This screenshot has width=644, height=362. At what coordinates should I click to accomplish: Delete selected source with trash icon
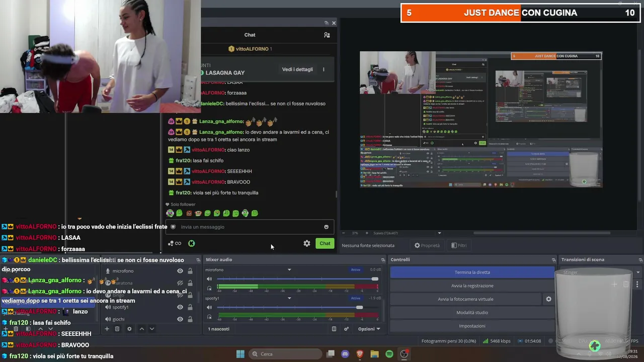tap(117, 329)
